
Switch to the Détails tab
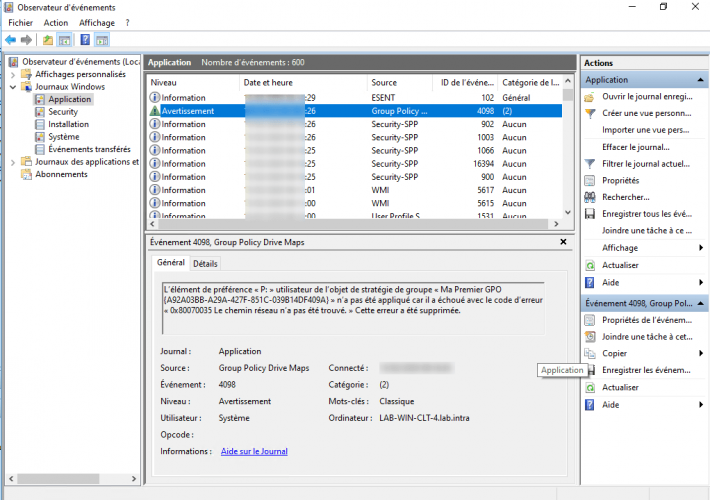click(x=205, y=263)
